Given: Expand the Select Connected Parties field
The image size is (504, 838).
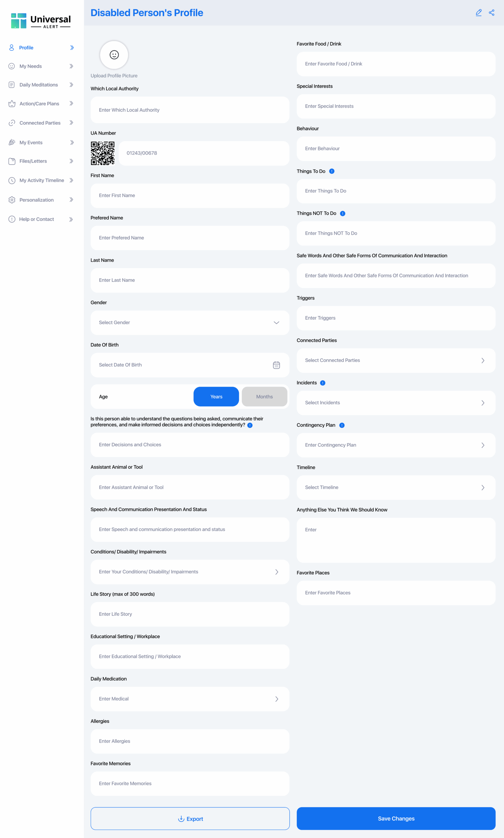Looking at the screenshot, I should coord(396,360).
